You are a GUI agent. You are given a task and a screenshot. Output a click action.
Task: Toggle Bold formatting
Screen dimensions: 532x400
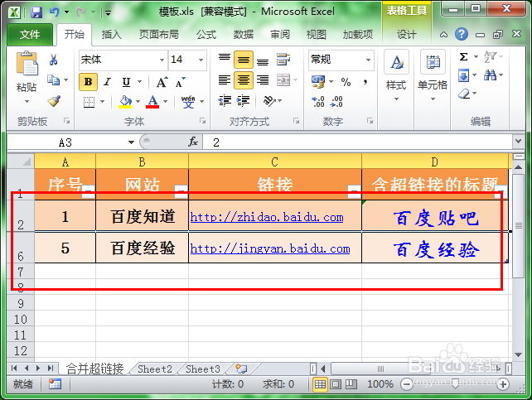pos(88,82)
